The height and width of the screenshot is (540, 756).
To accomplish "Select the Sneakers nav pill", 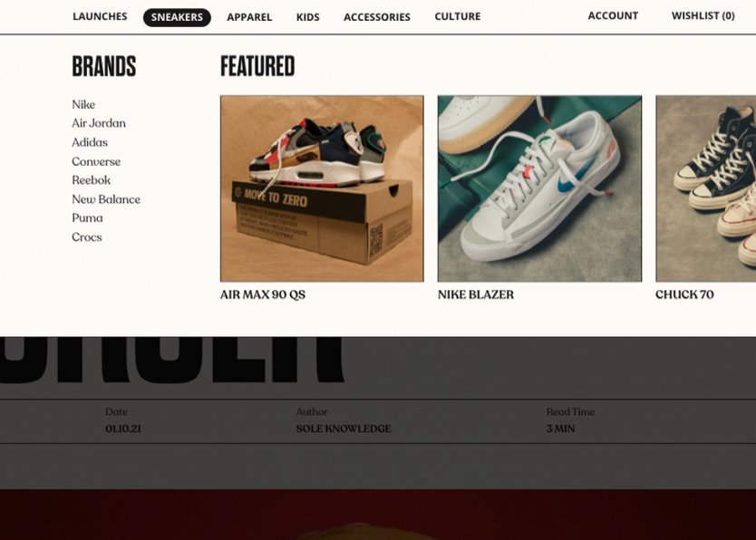I will tap(177, 17).
